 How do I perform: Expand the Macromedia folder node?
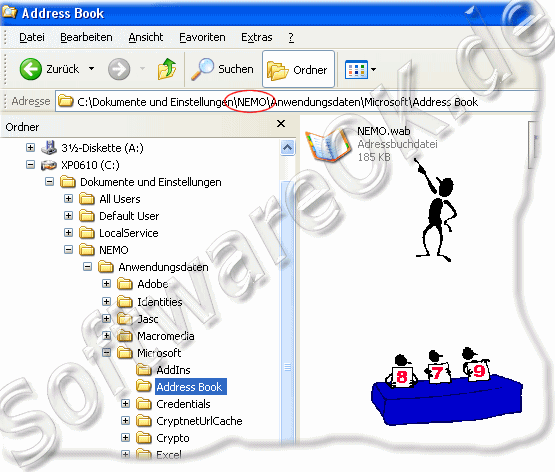point(106,335)
